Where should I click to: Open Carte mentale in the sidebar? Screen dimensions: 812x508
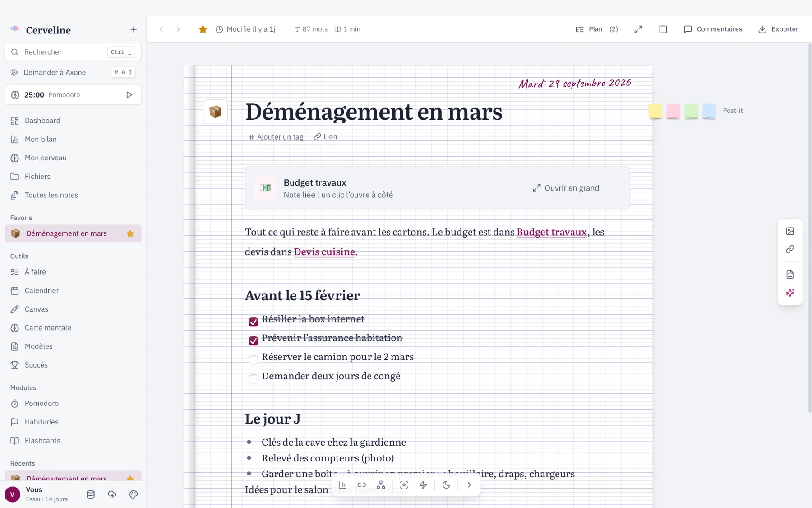coord(73,328)
